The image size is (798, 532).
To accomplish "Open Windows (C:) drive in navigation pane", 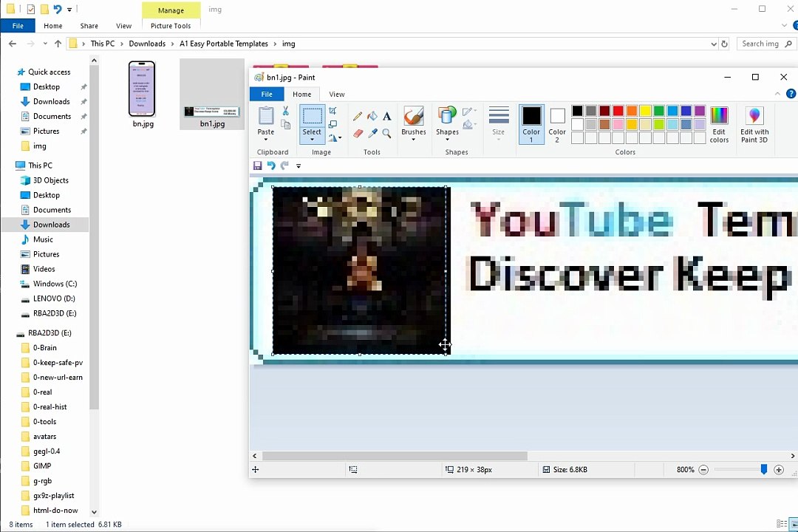I will coord(55,284).
